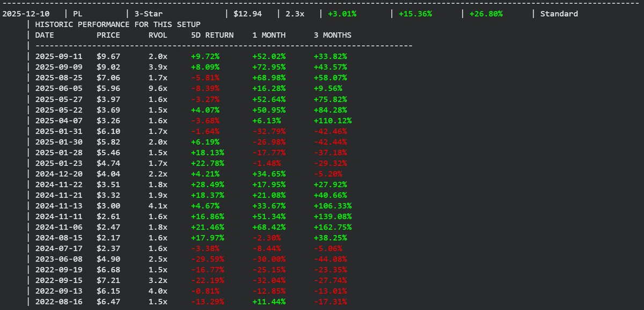This screenshot has height=310, width=644.
Task: Click the +110.12% three month return
Action: (333, 120)
